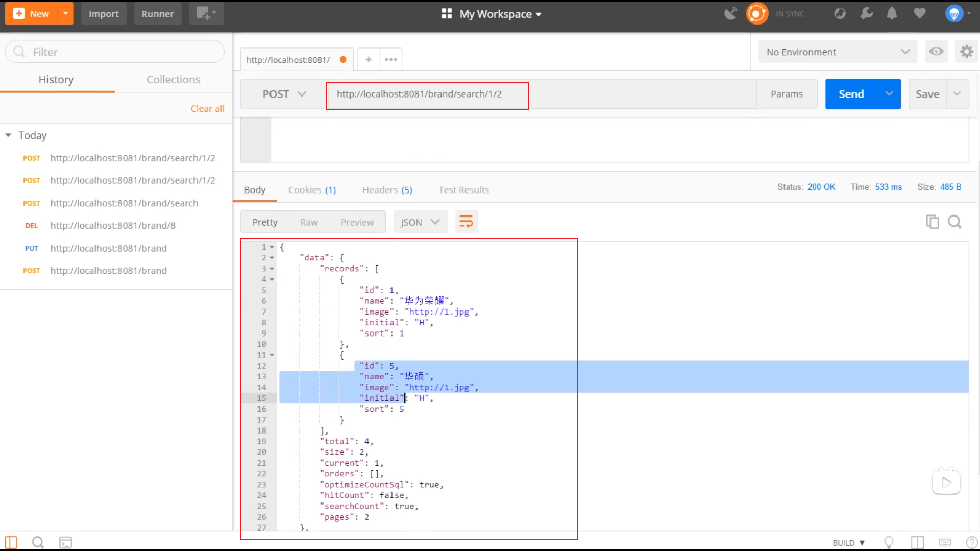Open the BUILD mode dropdown

[x=849, y=542]
